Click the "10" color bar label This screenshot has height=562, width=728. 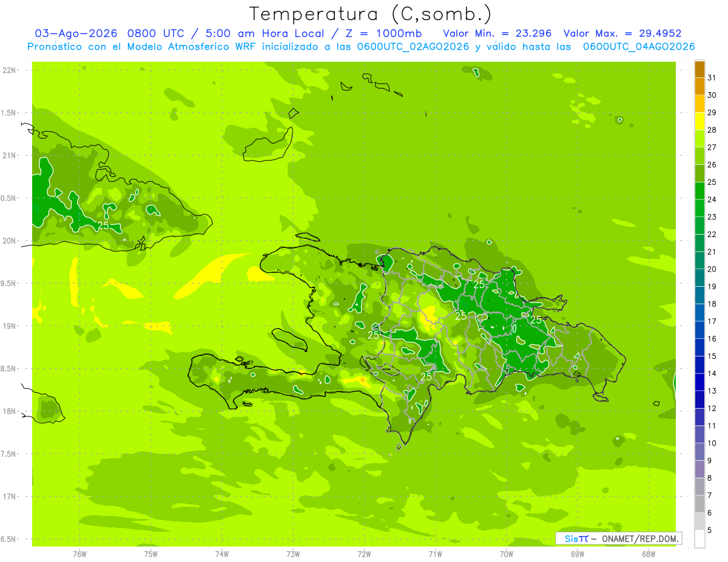712,443
